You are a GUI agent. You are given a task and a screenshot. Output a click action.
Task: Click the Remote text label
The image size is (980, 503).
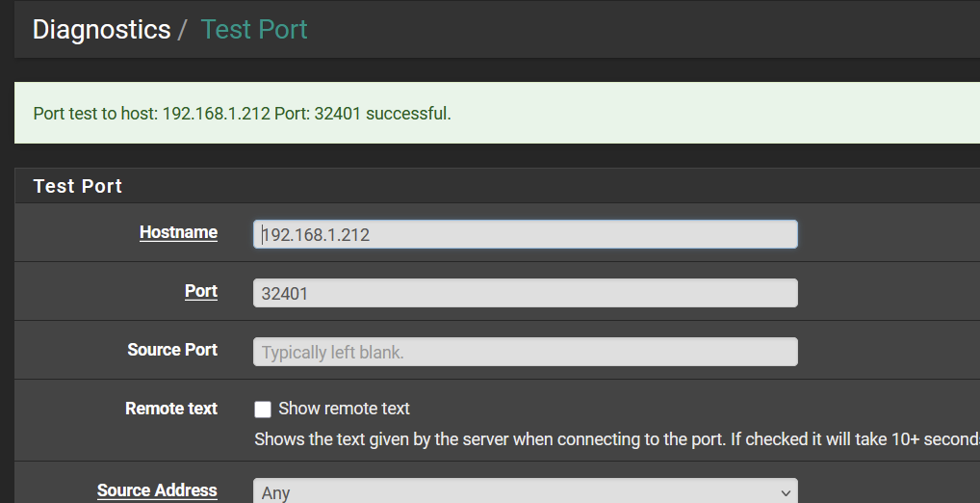point(171,409)
